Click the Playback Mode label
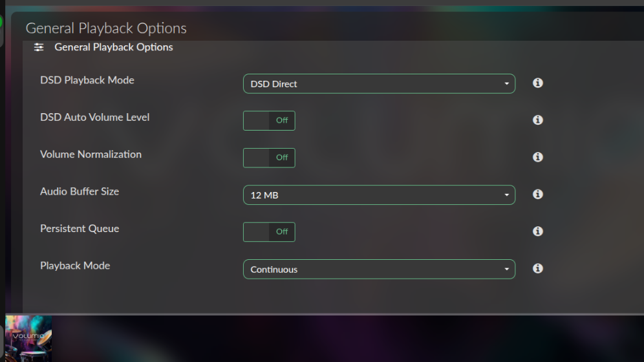This screenshot has height=362, width=644. (75, 266)
